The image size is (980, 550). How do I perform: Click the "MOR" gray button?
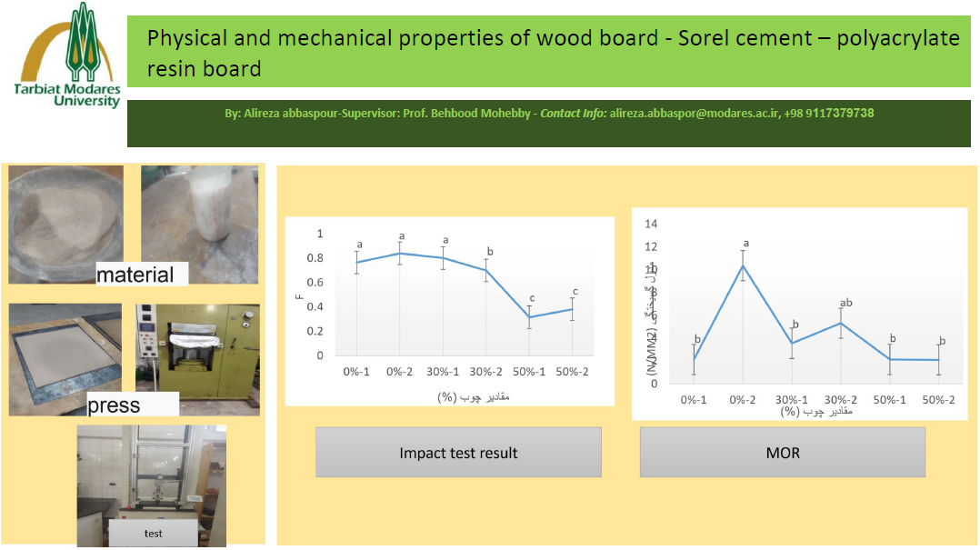pos(782,453)
